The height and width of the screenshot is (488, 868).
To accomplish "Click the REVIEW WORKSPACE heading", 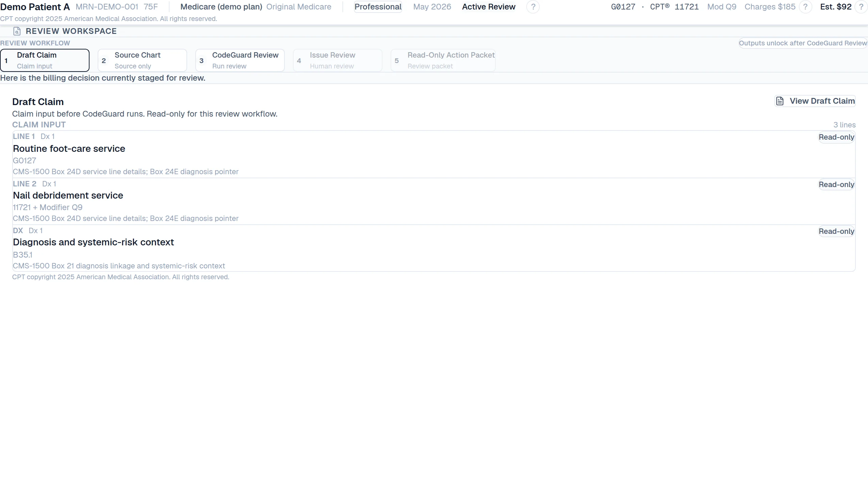I will pyautogui.click(x=71, y=31).
